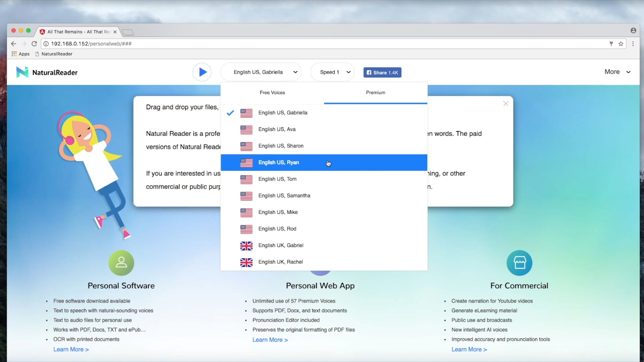This screenshot has width=644, height=362.
Task: Click 'Unlimited use of 57 Premium Voices'
Action: (294, 301)
